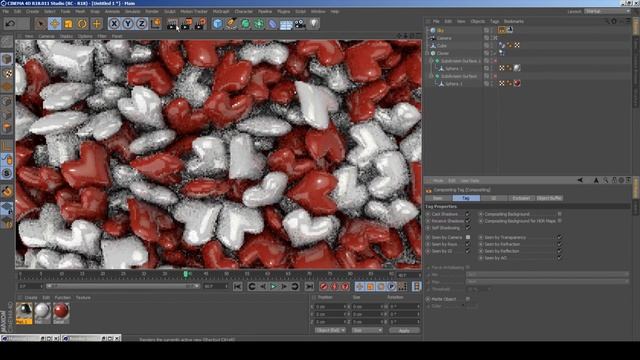Go to start of animation
640x360 pixels.
coord(238,287)
